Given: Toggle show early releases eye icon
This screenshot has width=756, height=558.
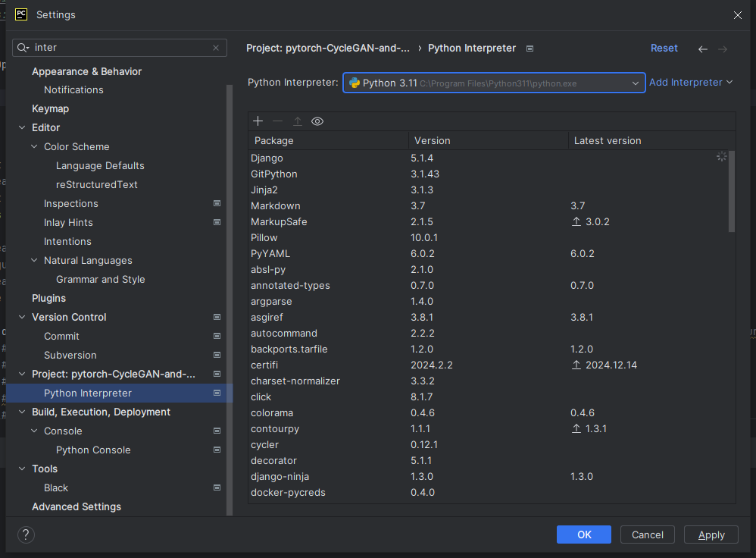Looking at the screenshot, I should click(317, 121).
